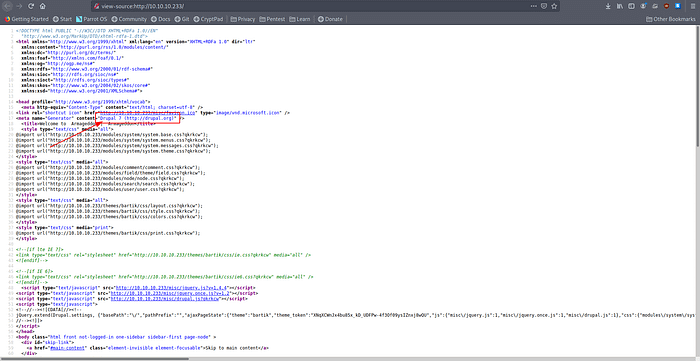
Task: Open the Firefox hamburger menu
Action: coord(692,6)
